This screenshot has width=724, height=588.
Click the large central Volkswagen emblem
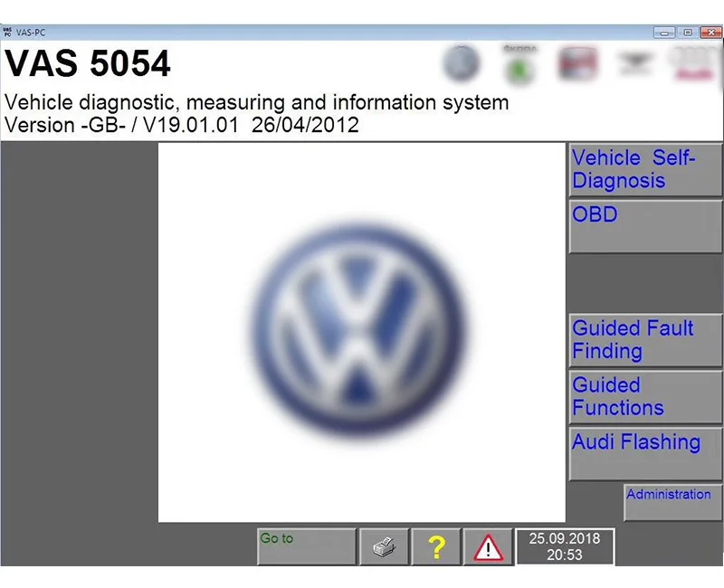[358, 329]
